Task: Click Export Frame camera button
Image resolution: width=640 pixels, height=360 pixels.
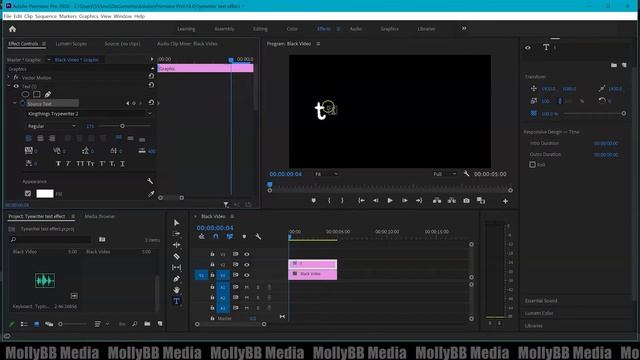Action: (x=466, y=200)
